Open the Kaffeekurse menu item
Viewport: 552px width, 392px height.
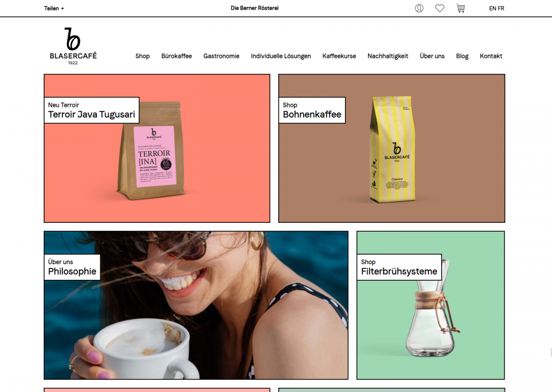pyautogui.click(x=339, y=56)
